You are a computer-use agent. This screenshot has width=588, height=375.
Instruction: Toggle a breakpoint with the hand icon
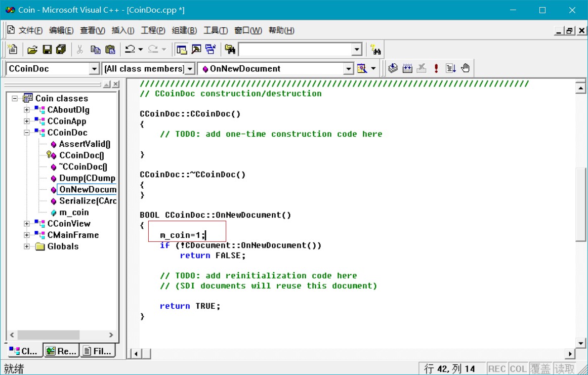coord(465,68)
